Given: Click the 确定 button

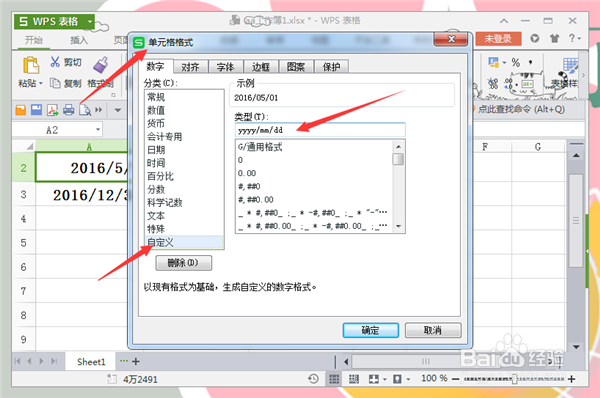Looking at the screenshot, I should [370, 330].
